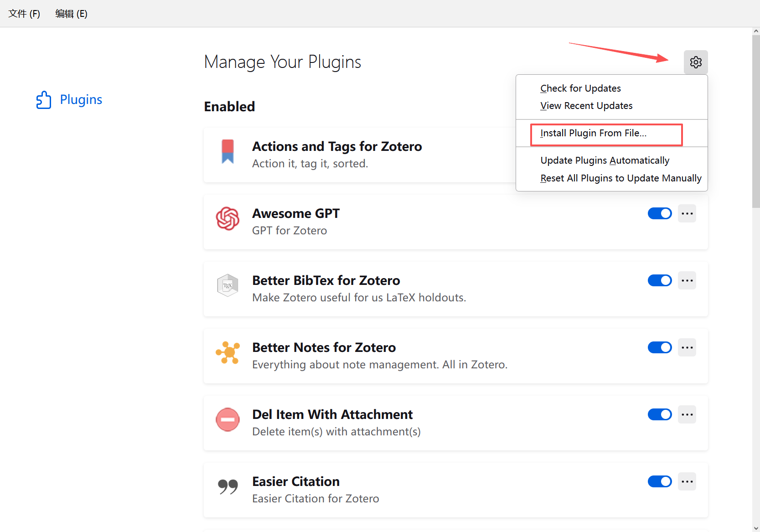Viewport: 760px width, 532px height.
Task: Open Easier Citation plugin details
Action: [x=296, y=482]
